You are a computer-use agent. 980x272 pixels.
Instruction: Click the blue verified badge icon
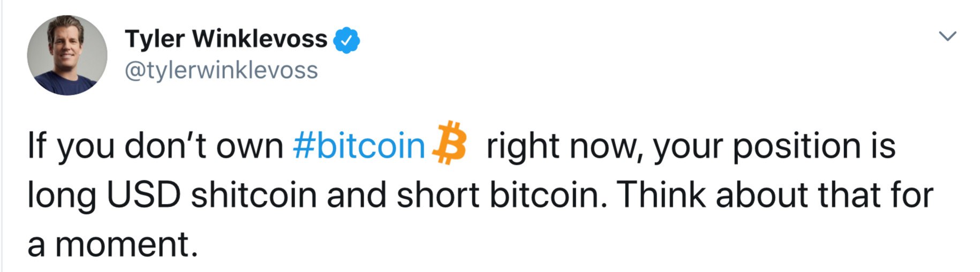(x=346, y=40)
